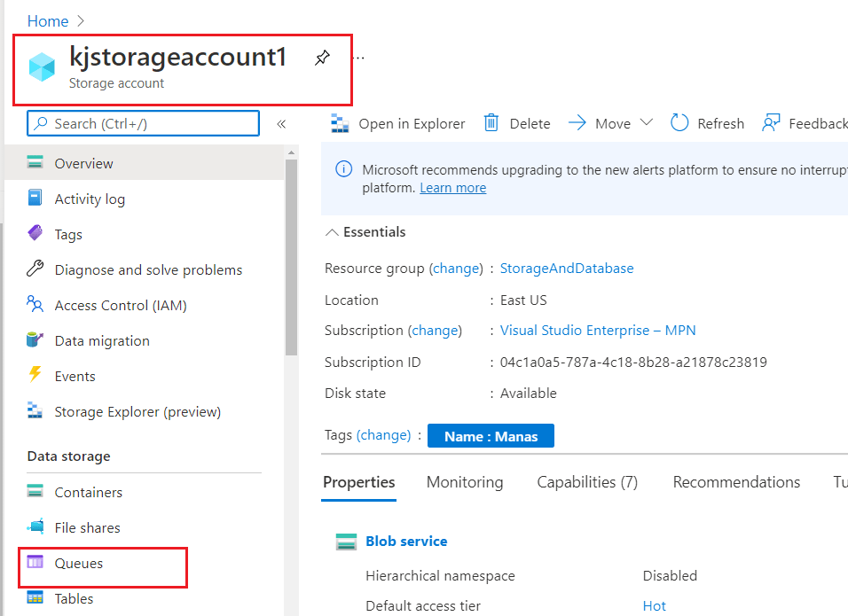The width and height of the screenshot is (848, 616).
Task: Expand the Move dropdown chevron
Action: (647, 122)
